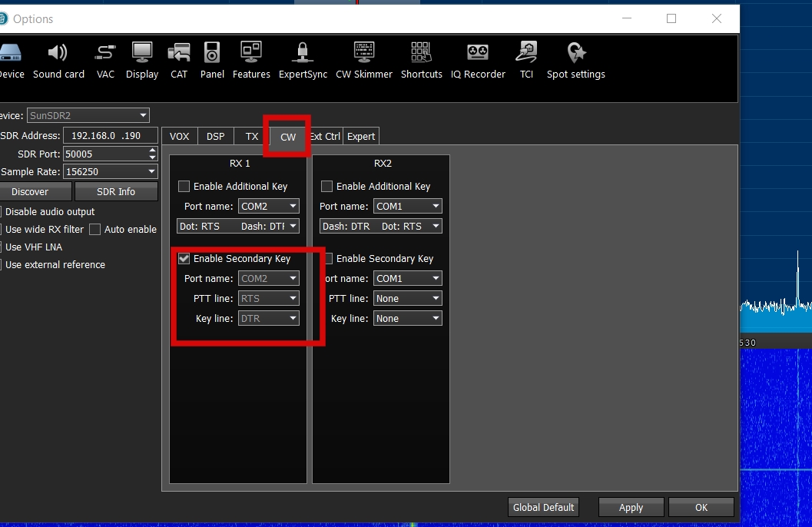The height and width of the screenshot is (527, 812).
Task: Open RX 1 additional key Port name dropdown
Action: click(x=269, y=207)
